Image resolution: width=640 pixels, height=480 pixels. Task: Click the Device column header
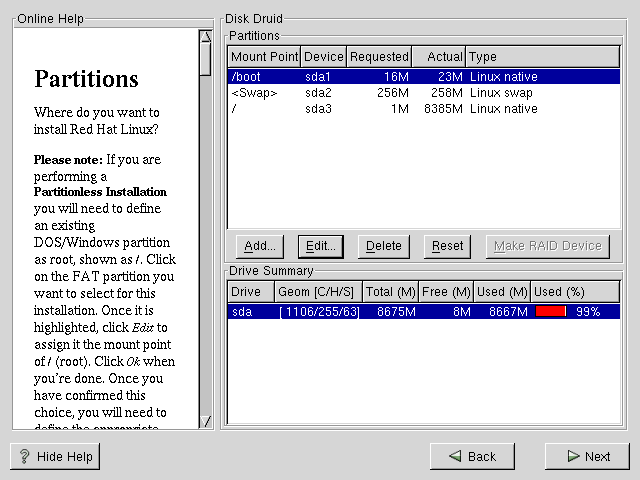click(x=323, y=57)
